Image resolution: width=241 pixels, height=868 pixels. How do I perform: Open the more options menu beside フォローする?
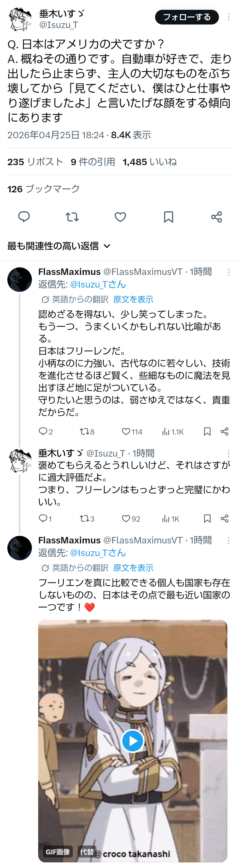(229, 17)
